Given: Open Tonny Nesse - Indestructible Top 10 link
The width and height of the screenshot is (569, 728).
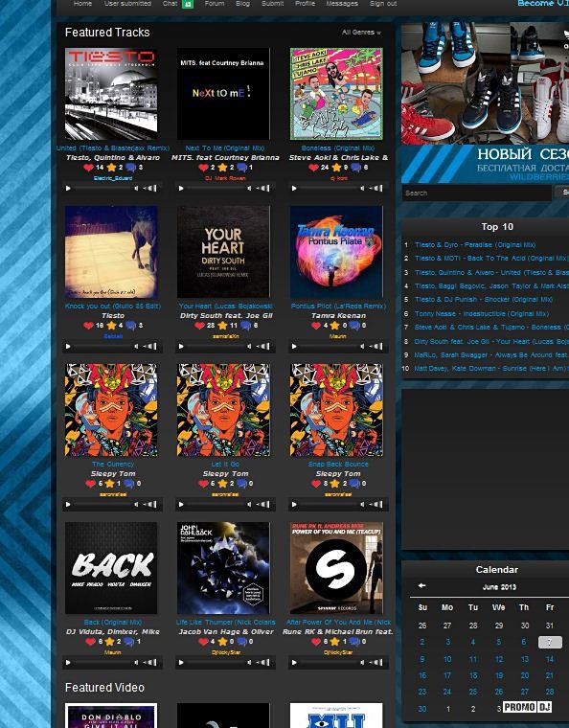Looking at the screenshot, I should click(x=481, y=314).
